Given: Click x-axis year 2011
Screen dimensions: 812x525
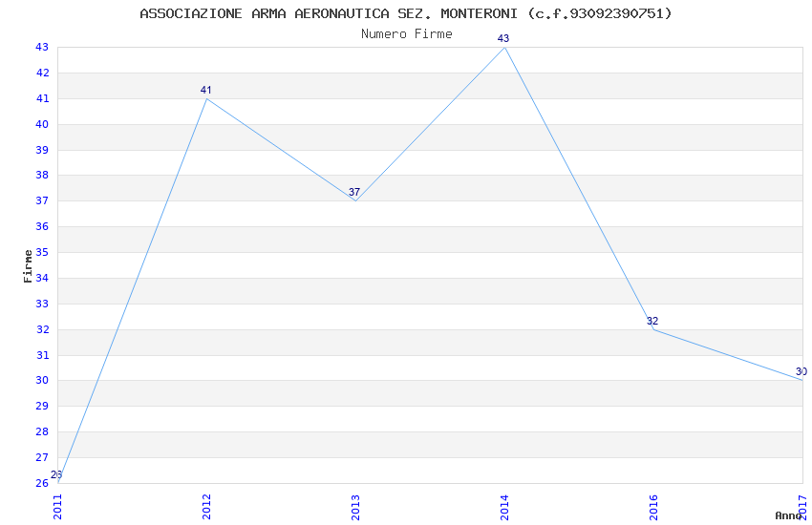Looking at the screenshot, I should (57, 507).
